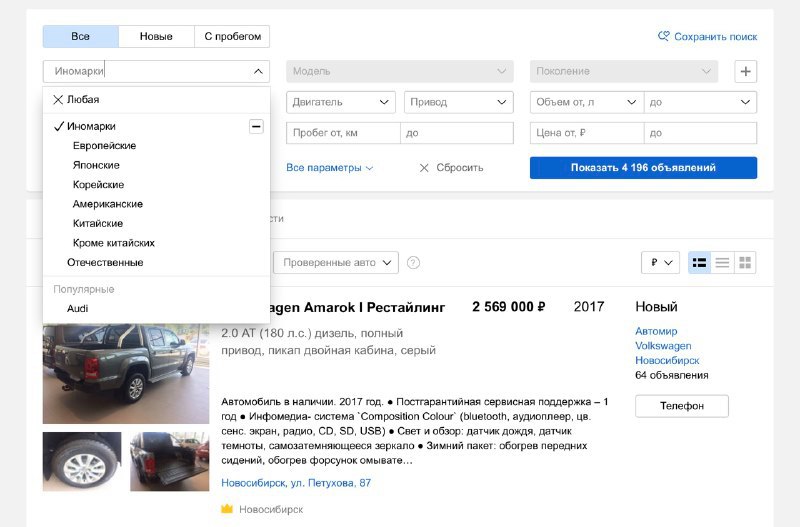Choose Корейские in the brand list
This screenshot has height=527, width=800.
(156, 184)
